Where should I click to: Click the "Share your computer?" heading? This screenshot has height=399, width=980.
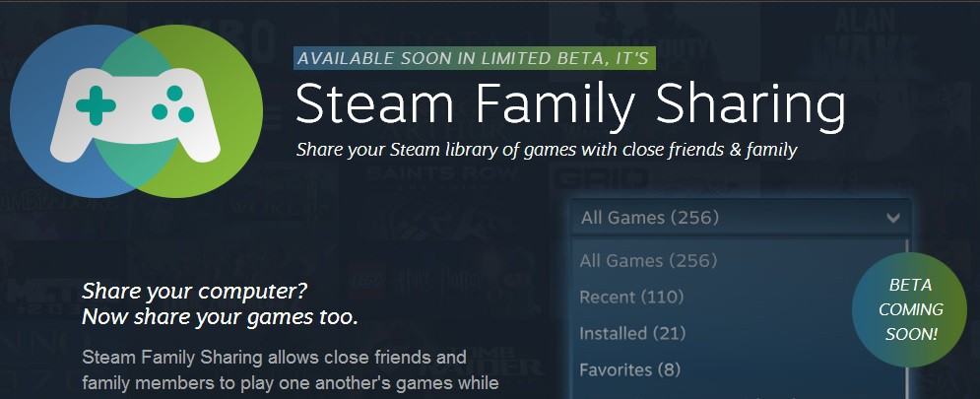[x=195, y=292]
